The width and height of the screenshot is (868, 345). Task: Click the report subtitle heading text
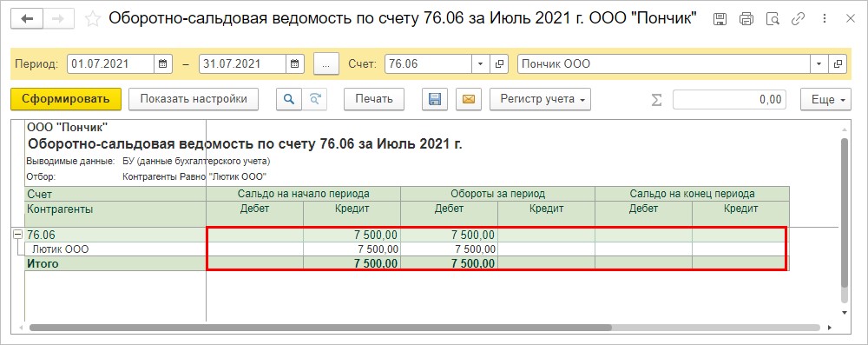(245, 145)
